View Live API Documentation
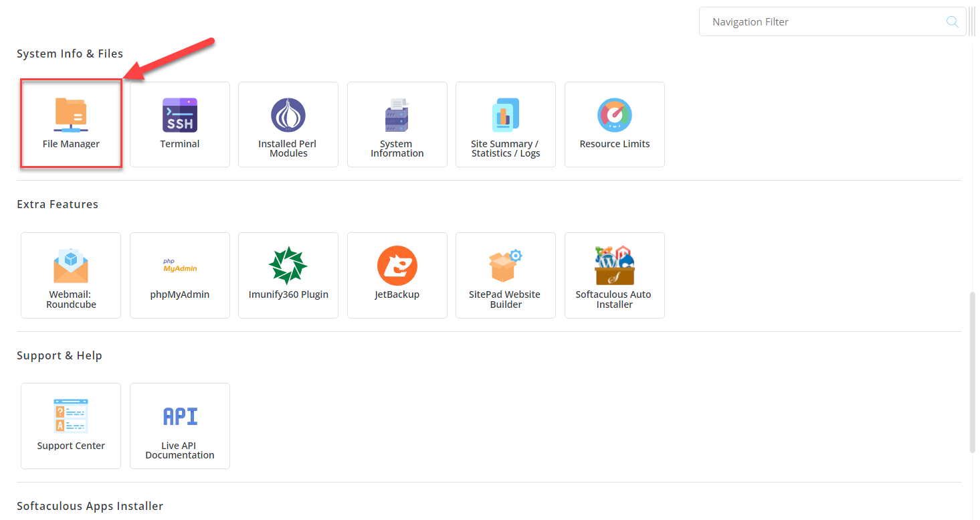Viewport: 980px width, 520px height. [179, 426]
